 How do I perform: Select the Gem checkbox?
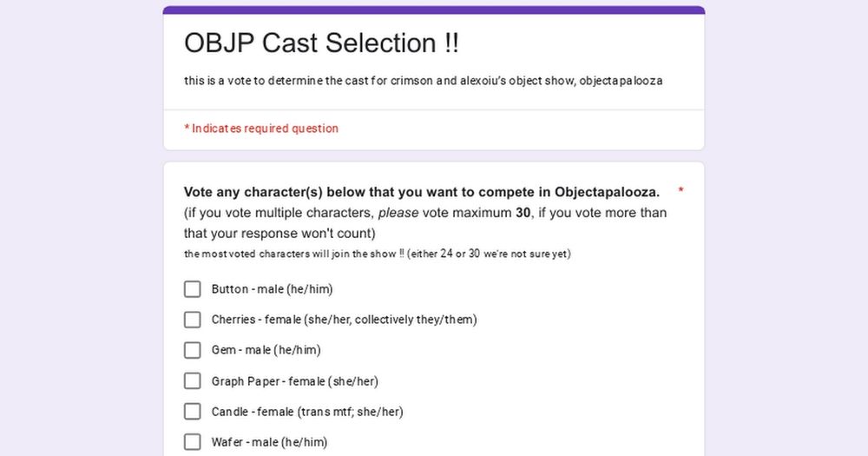[192, 350]
